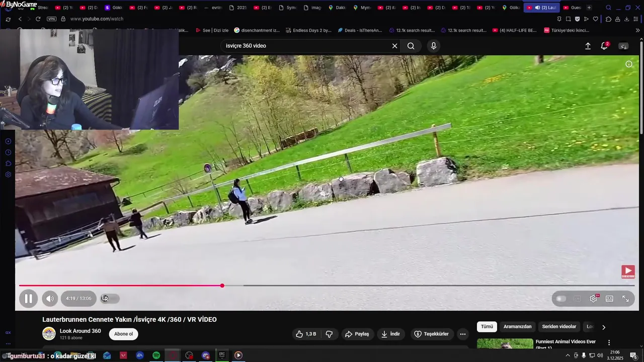Pause the video with the pause button

click(x=29, y=299)
